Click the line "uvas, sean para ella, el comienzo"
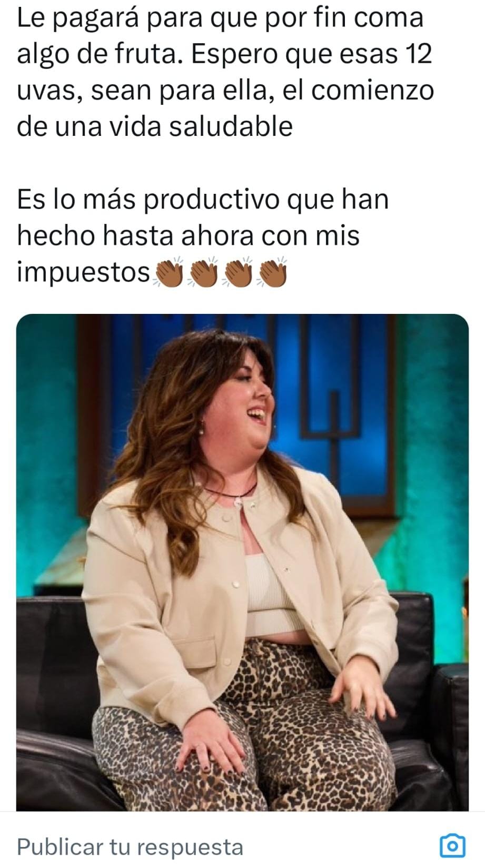The height and width of the screenshot is (868, 485). click(x=225, y=91)
